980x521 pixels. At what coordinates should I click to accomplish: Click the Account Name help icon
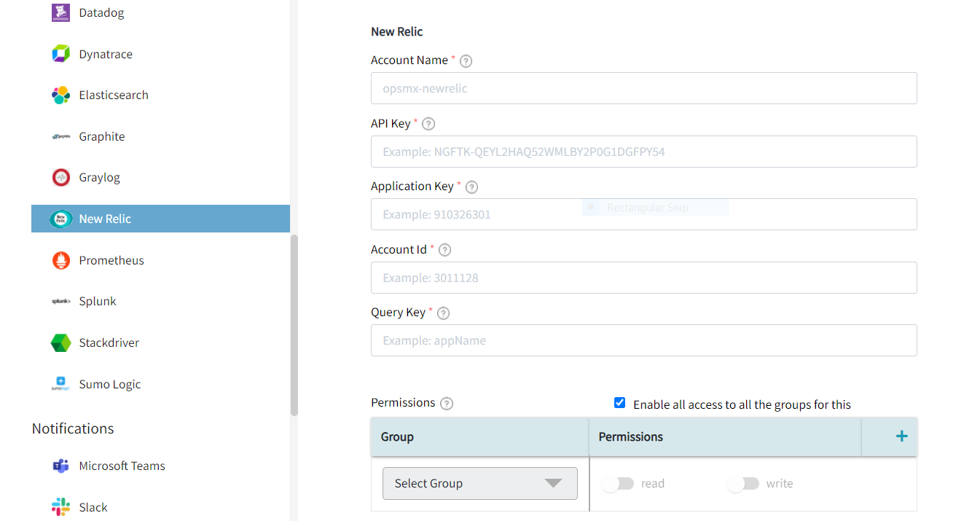pos(466,60)
